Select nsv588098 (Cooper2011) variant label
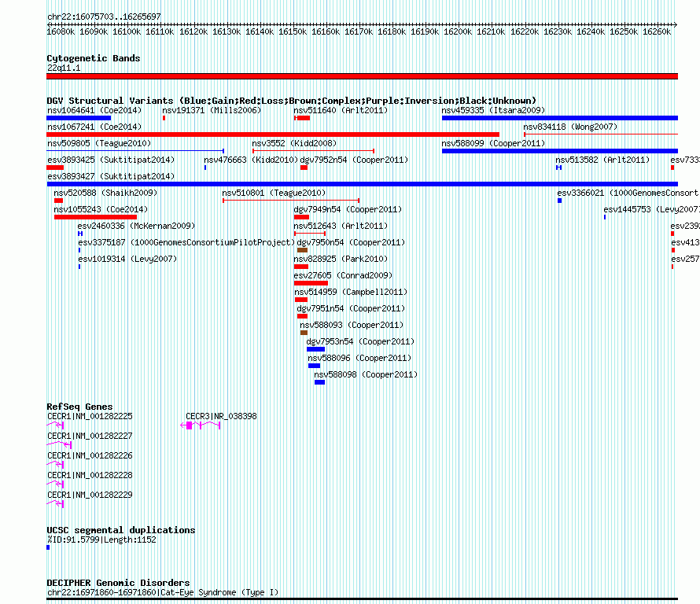Screen dimensions: 700x604 click(x=366, y=374)
